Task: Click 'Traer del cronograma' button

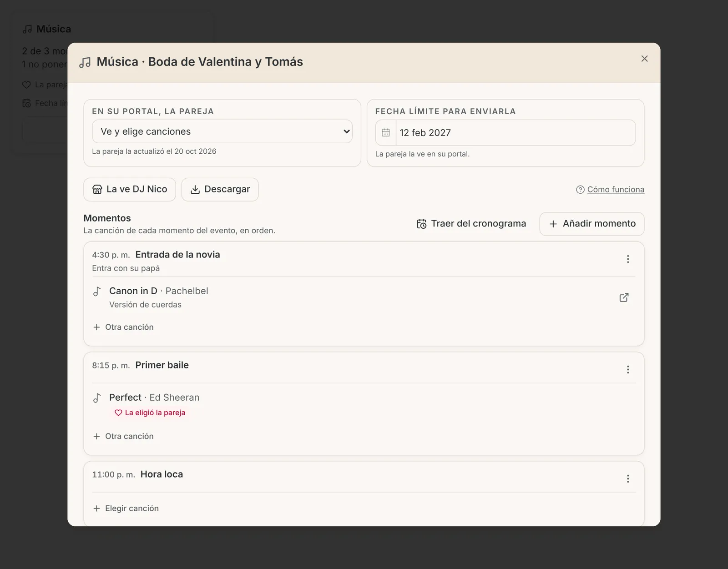Action: point(471,224)
